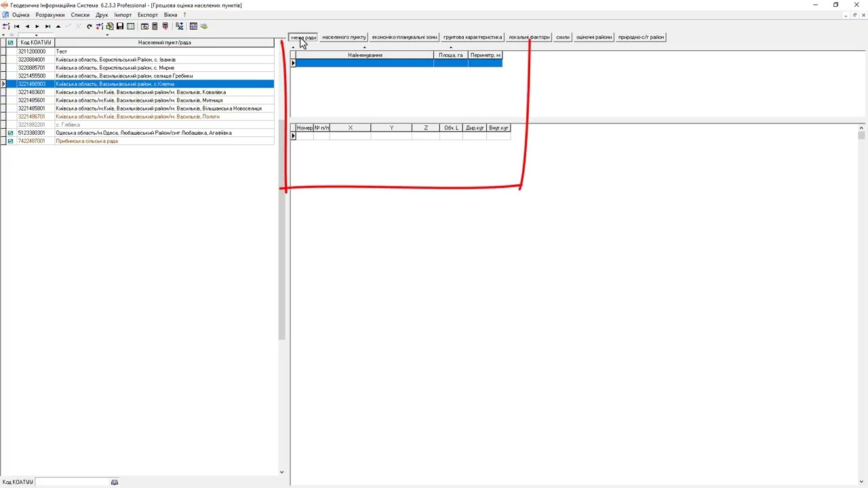Viewport: 868px width, 488px height.
Task: Select the code cell 3220884001
Action: pos(35,60)
